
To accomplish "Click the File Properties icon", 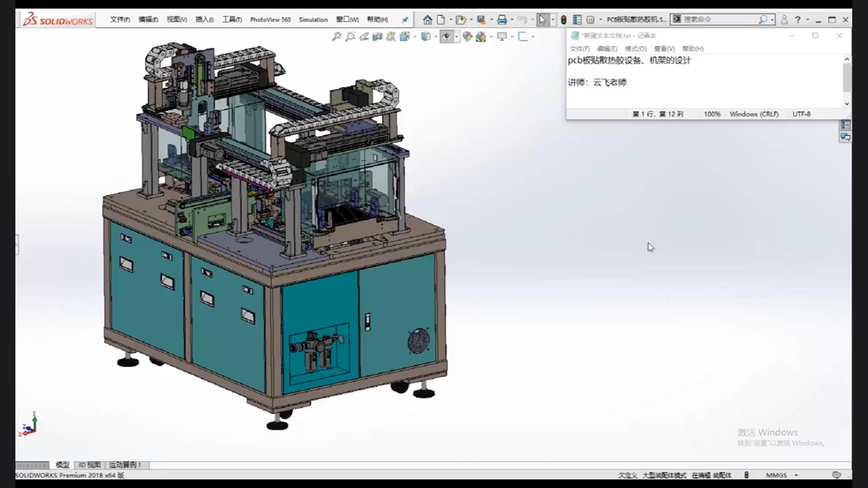I will [x=577, y=19].
